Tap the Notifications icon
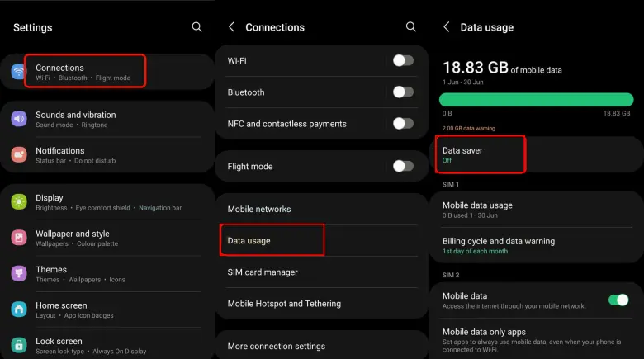644x359 pixels. coord(19,155)
